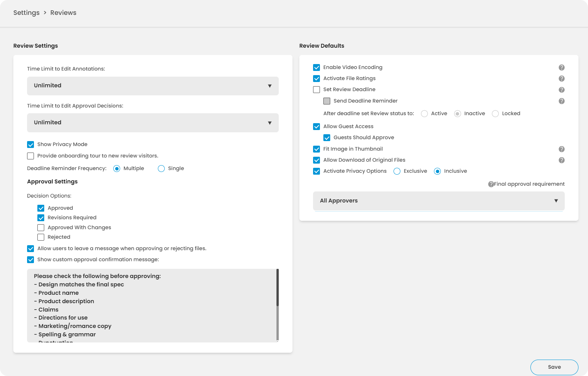Click Reviews in the breadcrumb
The width and height of the screenshot is (588, 376).
[63, 13]
